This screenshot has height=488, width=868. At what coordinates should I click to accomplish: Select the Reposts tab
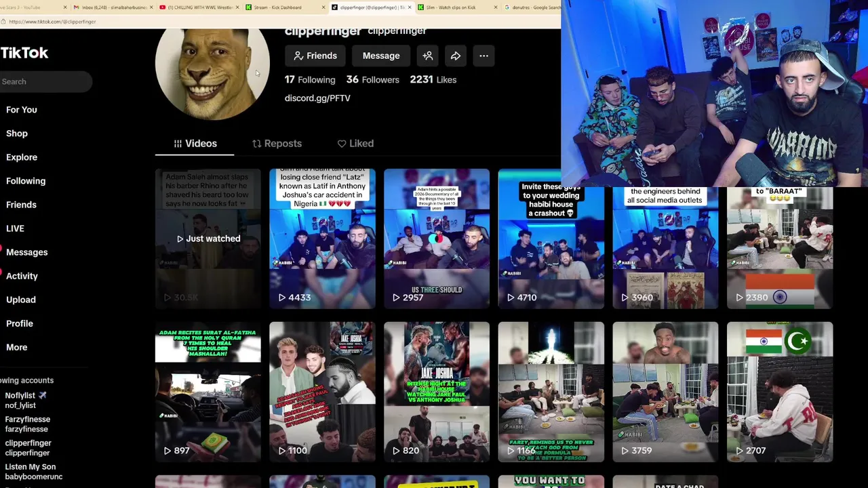277,144
